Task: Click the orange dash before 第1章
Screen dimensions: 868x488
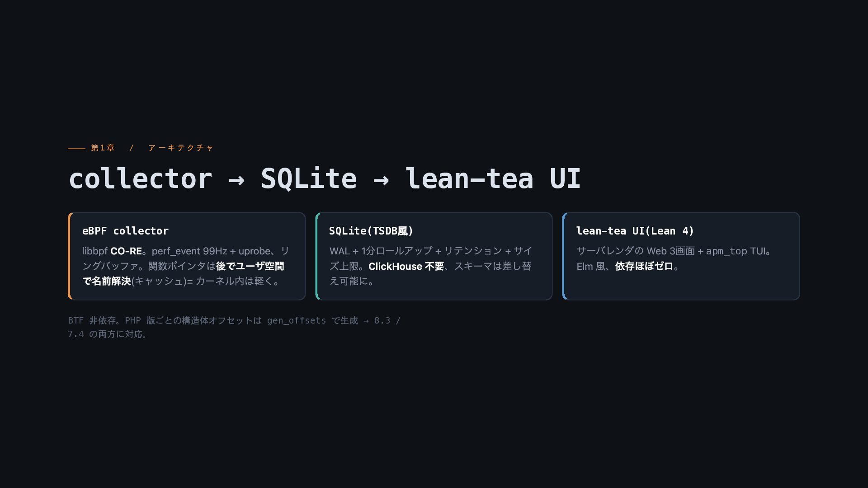Action: coord(76,148)
